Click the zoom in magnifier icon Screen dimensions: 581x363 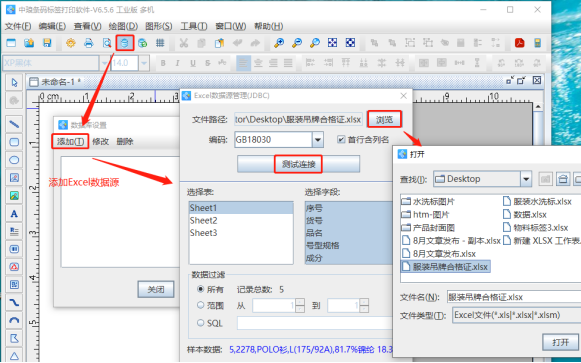coord(279,43)
